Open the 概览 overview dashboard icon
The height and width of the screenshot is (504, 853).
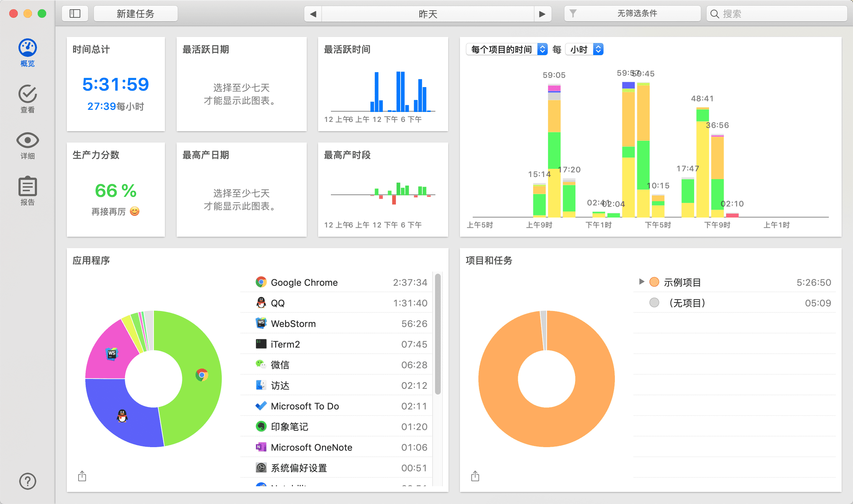click(x=27, y=48)
